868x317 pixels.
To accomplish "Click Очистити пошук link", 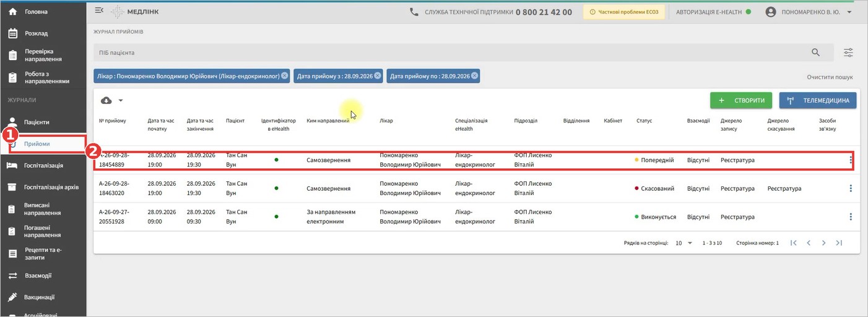I will [x=830, y=77].
